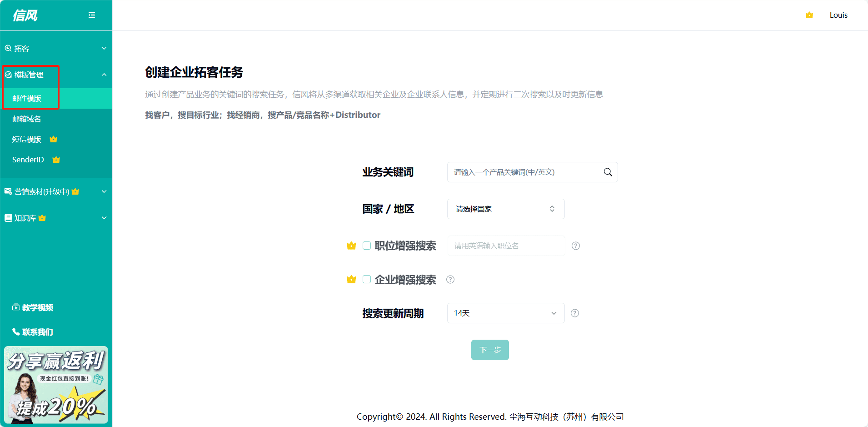
Task: Click help icon next to 搜索更新周期 dropdown
Action: (575, 313)
